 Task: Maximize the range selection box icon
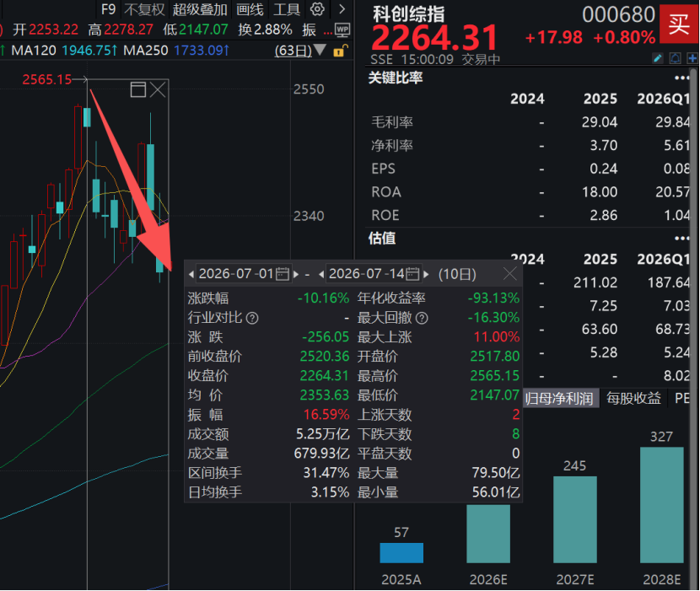(x=138, y=89)
